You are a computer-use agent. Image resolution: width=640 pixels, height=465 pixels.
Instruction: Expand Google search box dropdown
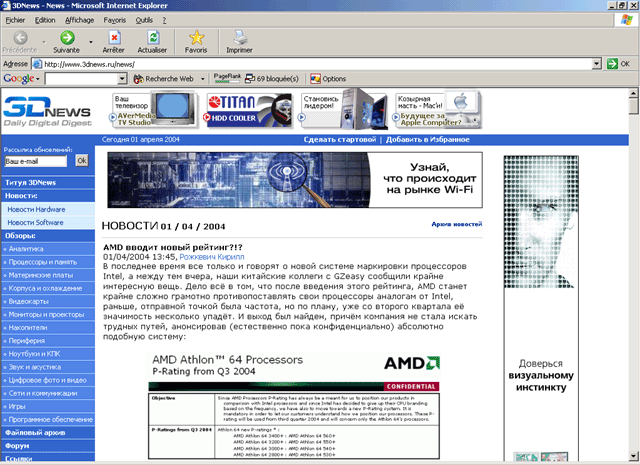pos(122,79)
